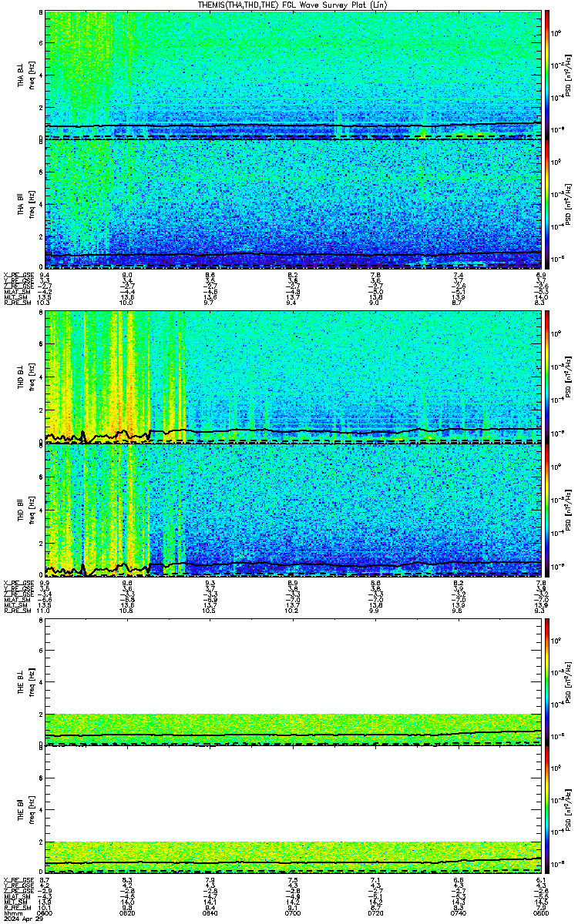Click the 0620 time tick label

128,913
